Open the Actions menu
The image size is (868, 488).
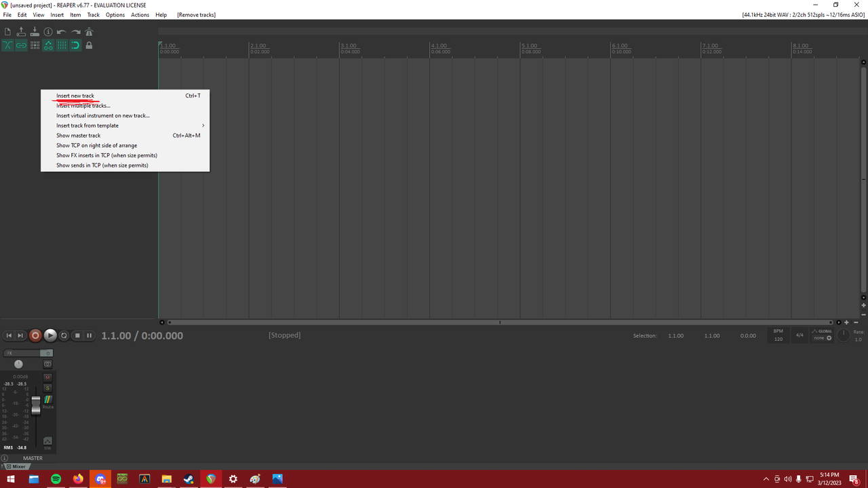[140, 15]
